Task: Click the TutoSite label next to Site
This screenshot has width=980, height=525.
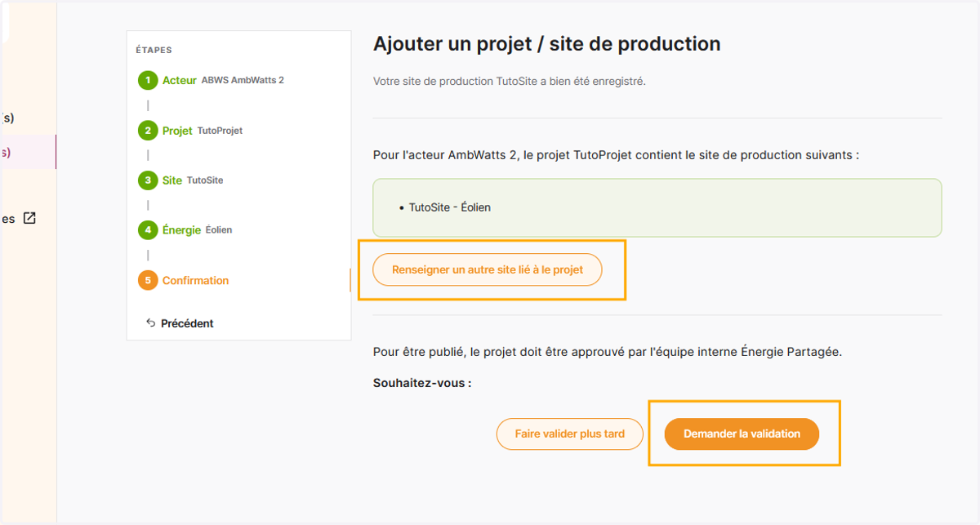Action: point(205,180)
